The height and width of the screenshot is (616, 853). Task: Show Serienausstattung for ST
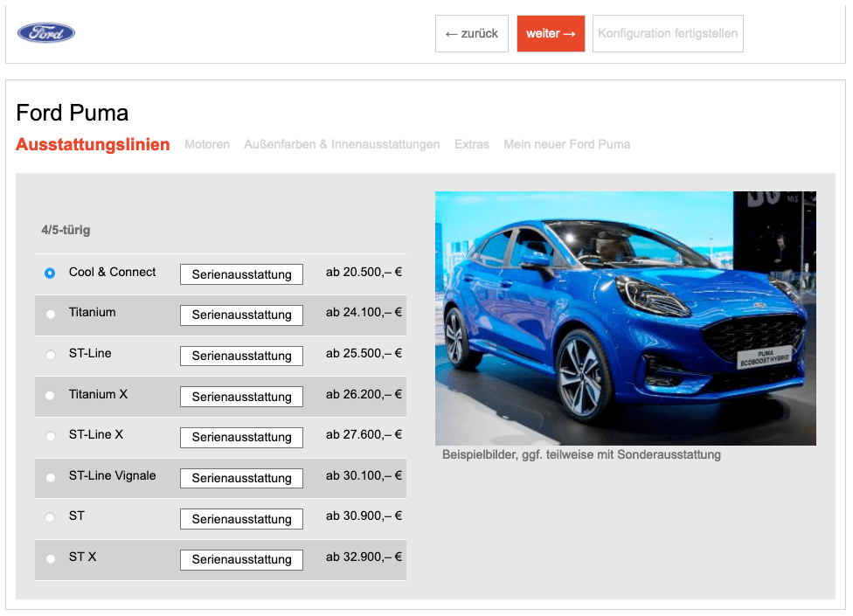pos(241,519)
